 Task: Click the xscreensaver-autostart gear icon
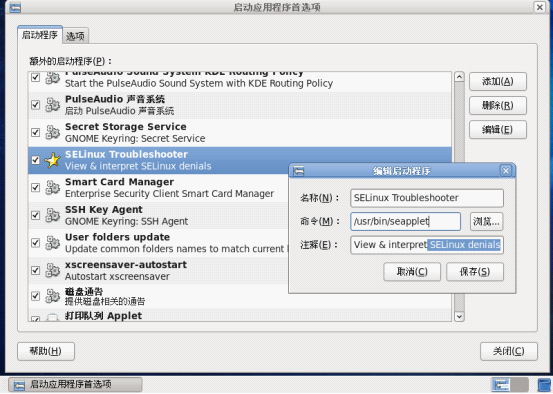pos(53,270)
